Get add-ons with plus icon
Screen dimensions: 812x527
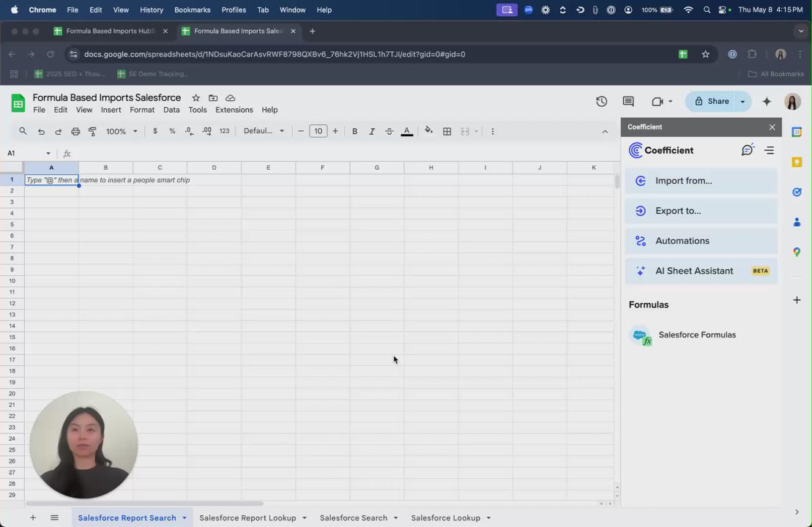(x=797, y=300)
